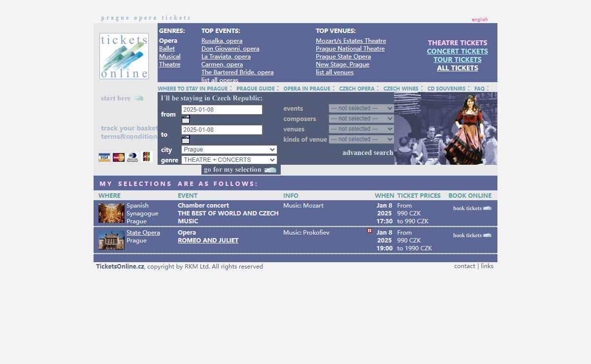Click start here in the sidebar

[x=122, y=98]
